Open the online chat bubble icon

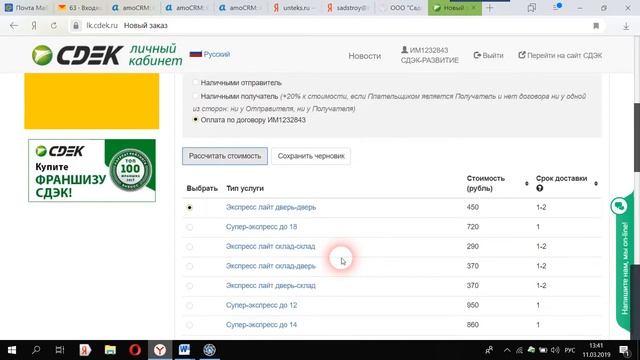619,206
